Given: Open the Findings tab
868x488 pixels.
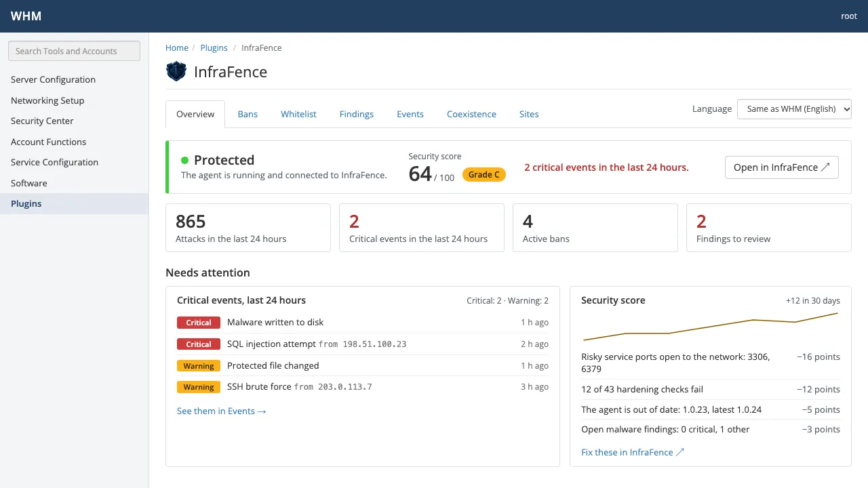Looking at the screenshot, I should point(357,114).
